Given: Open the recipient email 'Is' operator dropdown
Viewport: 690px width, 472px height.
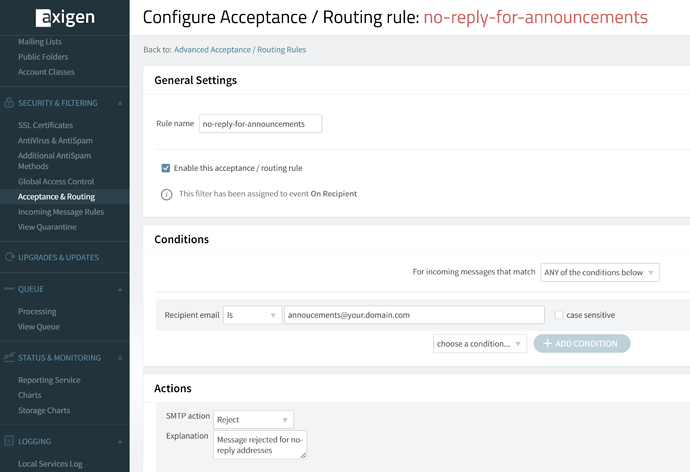Looking at the screenshot, I should pos(252,315).
